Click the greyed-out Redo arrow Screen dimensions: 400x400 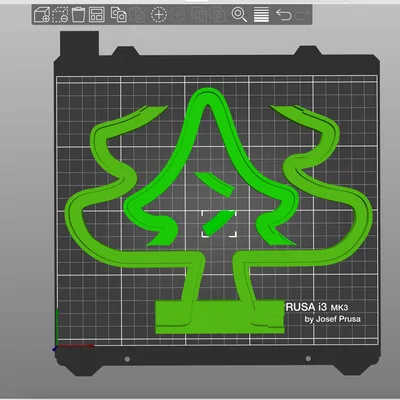302,15
